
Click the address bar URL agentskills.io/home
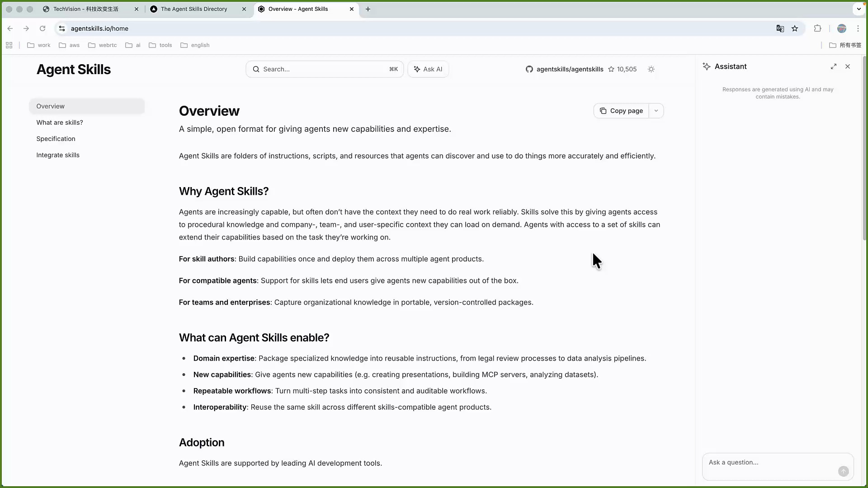(99, 28)
